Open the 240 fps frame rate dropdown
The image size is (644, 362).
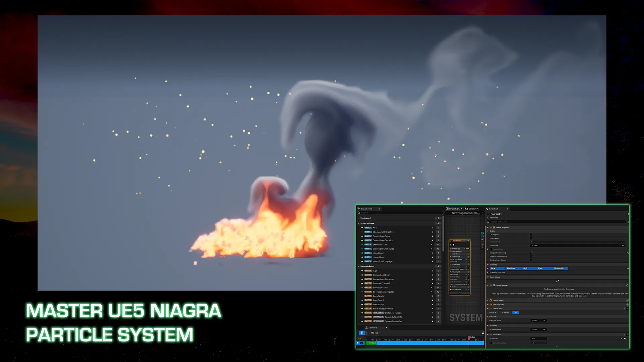point(376,333)
